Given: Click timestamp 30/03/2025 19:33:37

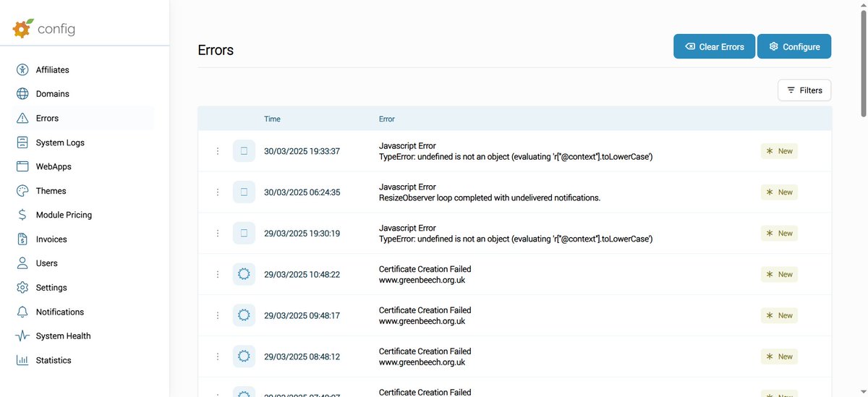Looking at the screenshot, I should 302,151.
